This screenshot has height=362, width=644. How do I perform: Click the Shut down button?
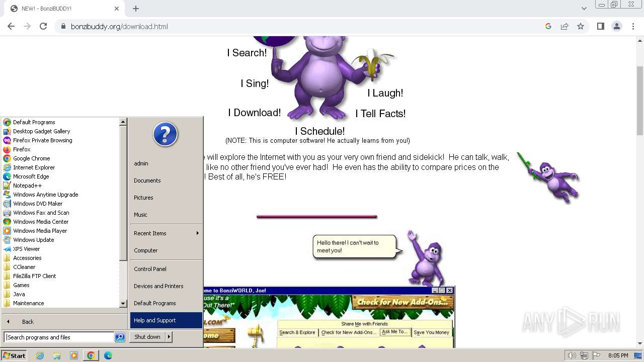(x=147, y=337)
